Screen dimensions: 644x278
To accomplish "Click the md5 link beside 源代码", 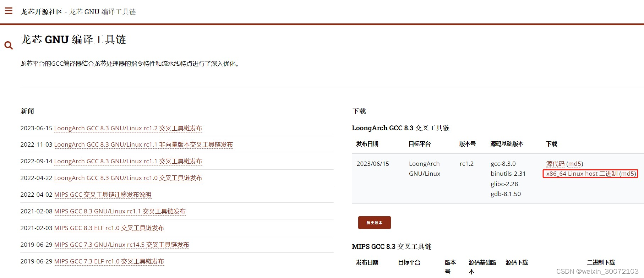I will click(575, 164).
